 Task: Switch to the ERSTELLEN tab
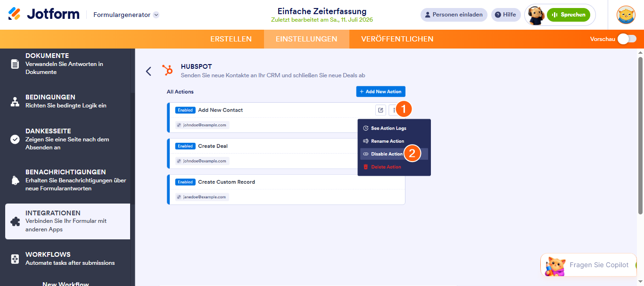click(231, 39)
